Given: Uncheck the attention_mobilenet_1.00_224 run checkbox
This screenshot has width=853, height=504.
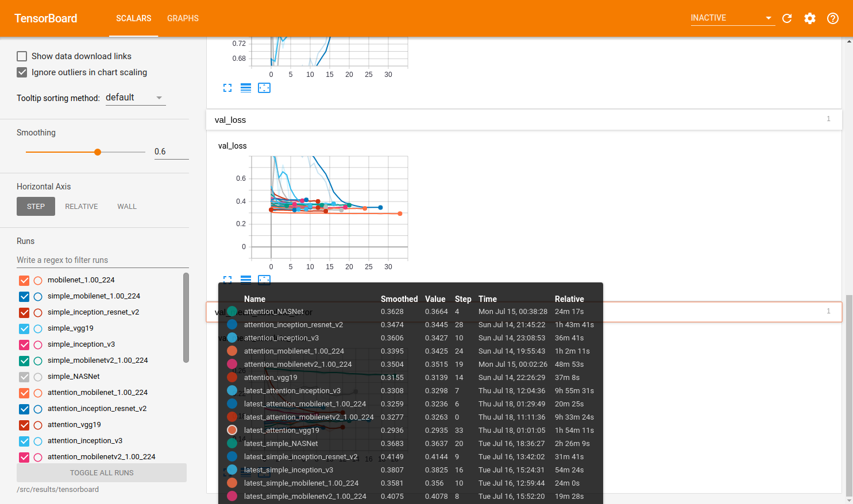Looking at the screenshot, I should 24,393.
